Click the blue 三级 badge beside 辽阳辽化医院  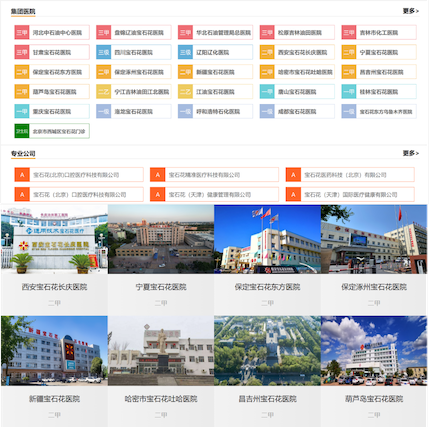(x=185, y=52)
